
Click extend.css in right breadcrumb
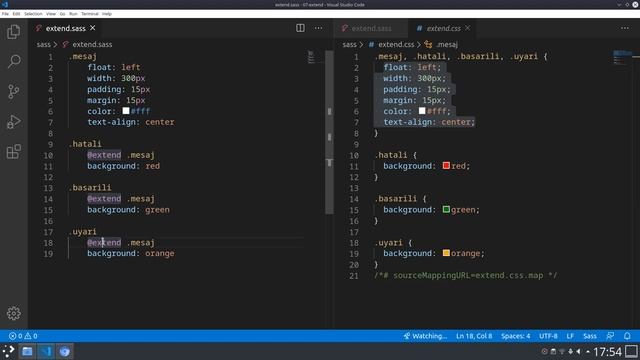pos(396,44)
